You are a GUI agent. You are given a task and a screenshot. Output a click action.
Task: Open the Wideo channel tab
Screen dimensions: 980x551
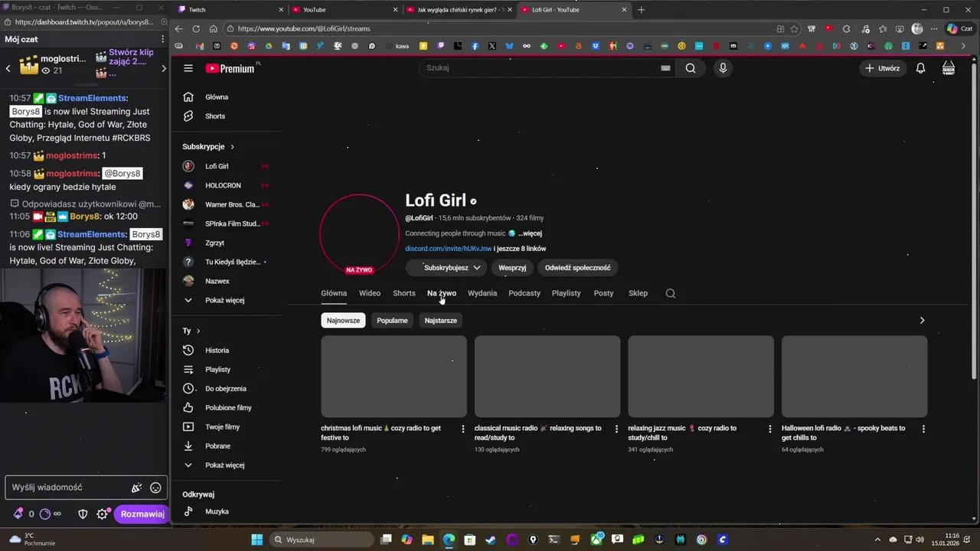[370, 293]
